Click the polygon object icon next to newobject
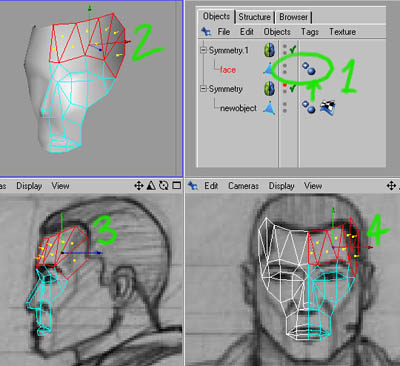 (x=269, y=108)
